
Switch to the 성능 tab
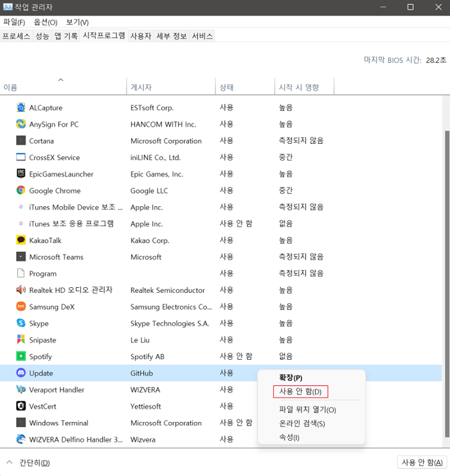[42, 36]
